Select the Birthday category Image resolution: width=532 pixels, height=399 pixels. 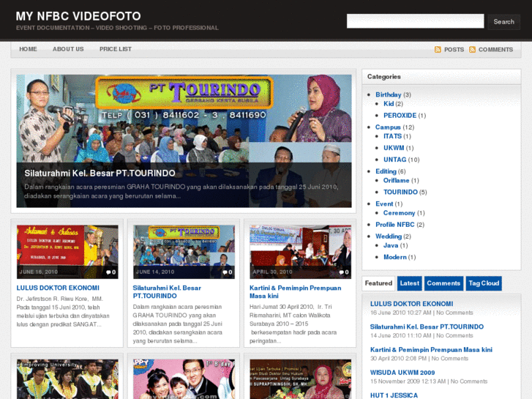pos(389,94)
